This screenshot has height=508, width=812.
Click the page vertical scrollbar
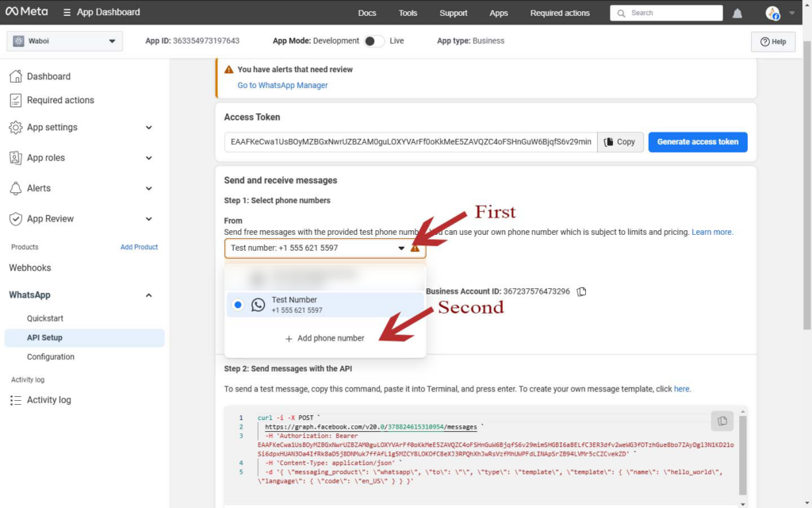(x=806, y=186)
